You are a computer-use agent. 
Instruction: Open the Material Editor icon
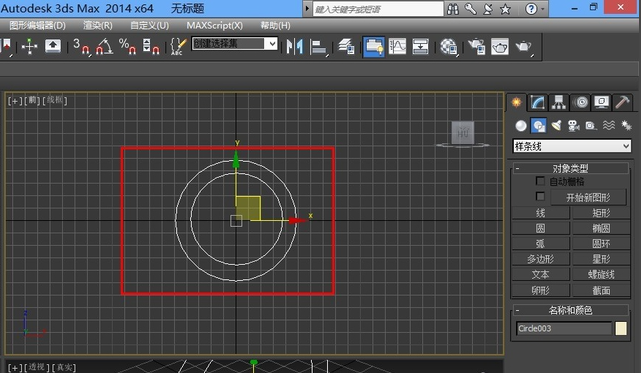tap(448, 47)
